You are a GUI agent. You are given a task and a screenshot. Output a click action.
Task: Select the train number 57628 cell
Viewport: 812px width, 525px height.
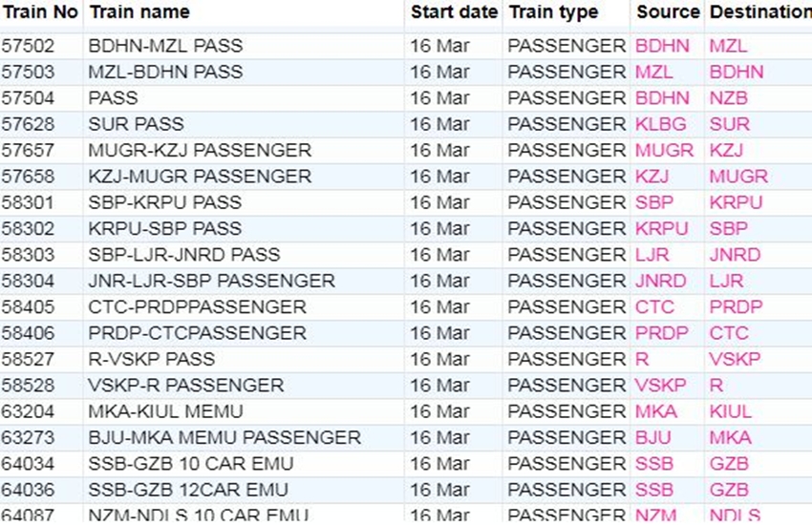[29, 124]
